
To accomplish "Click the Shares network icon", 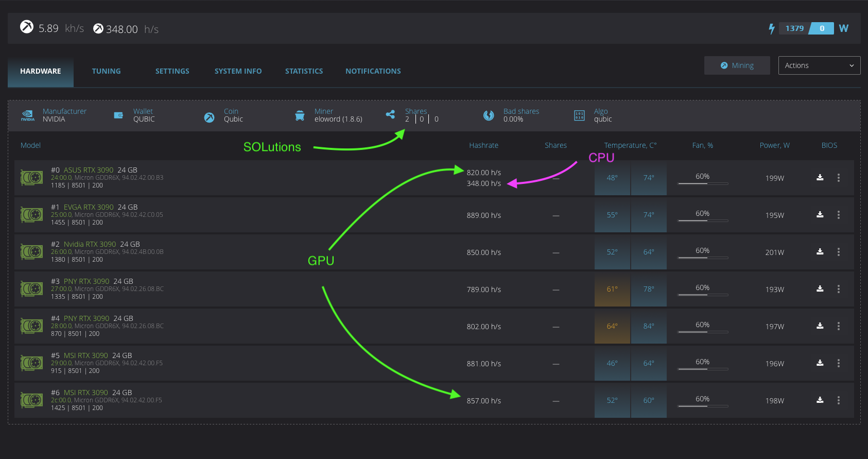I will [390, 114].
